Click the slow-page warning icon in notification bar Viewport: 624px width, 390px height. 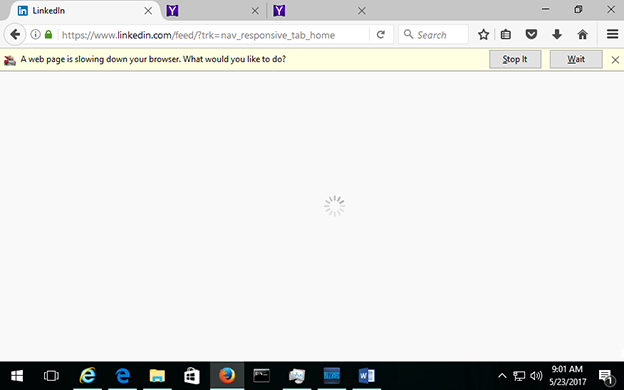(10, 60)
